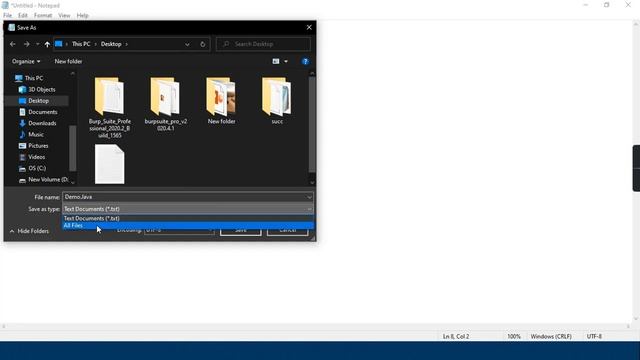Viewport: 640px width, 360px height.
Task: Close the Save As dialog
Action: point(309,27)
